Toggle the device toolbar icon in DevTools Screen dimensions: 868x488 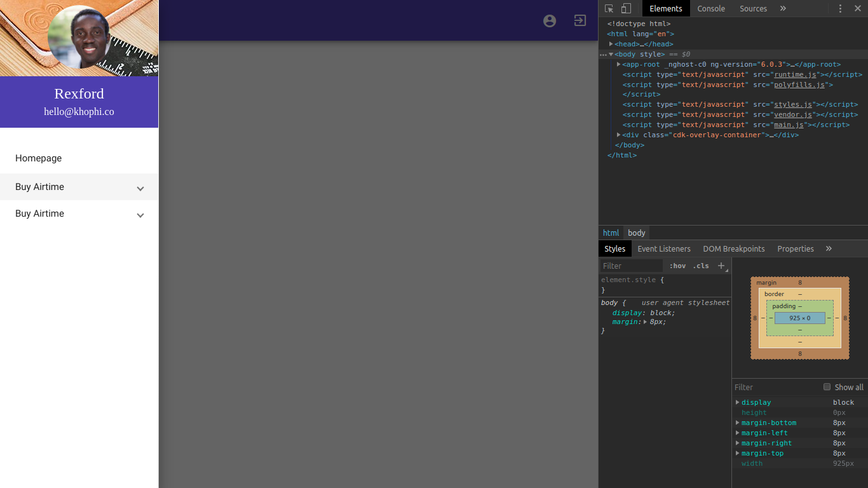click(x=626, y=8)
